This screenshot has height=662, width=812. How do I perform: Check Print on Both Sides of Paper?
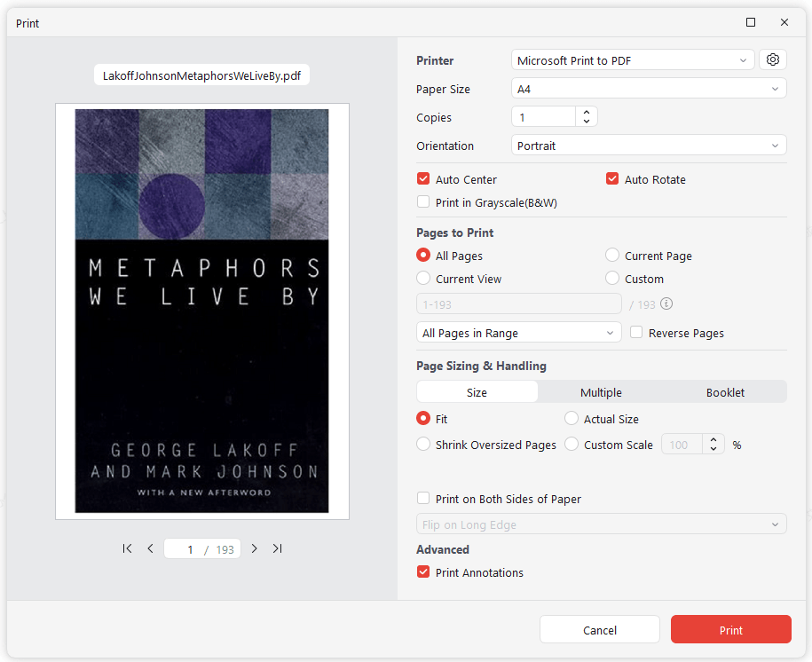[423, 499]
